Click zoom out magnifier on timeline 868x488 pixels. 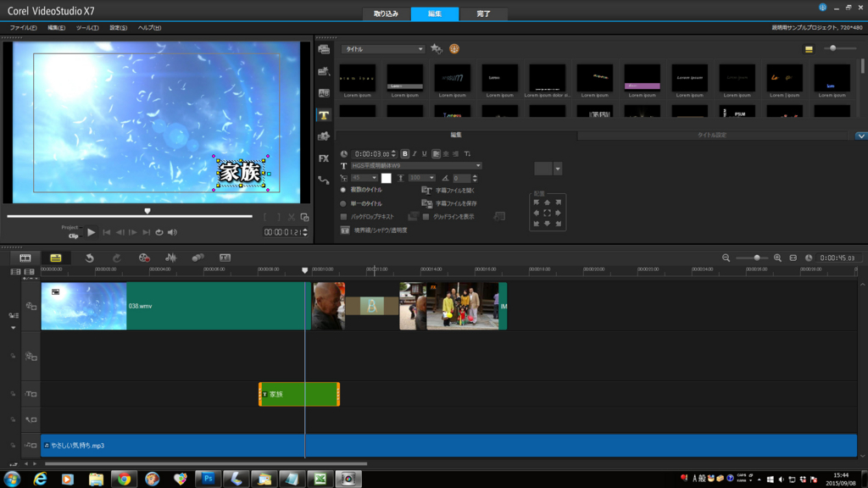point(726,258)
